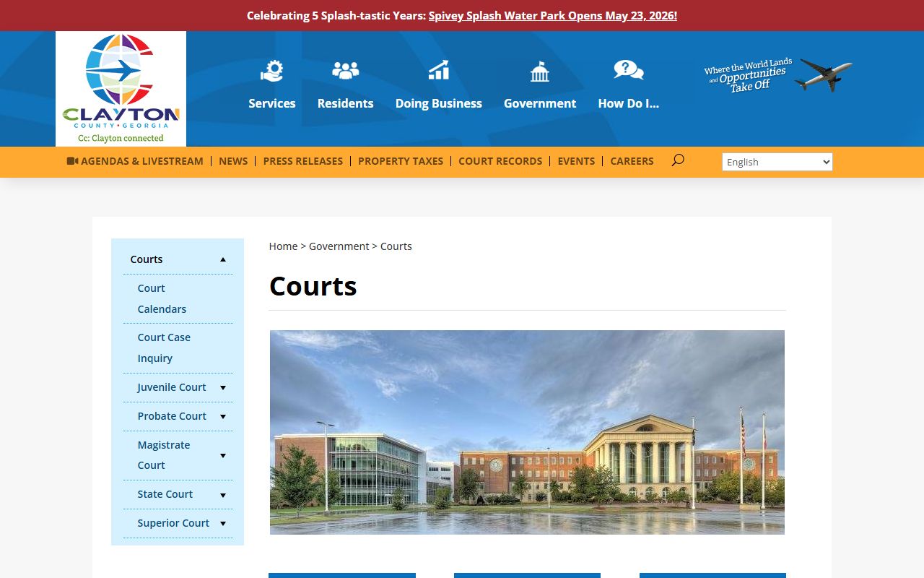
Task: Expand the Magistrate Court submenu arrow
Action: pos(223,456)
